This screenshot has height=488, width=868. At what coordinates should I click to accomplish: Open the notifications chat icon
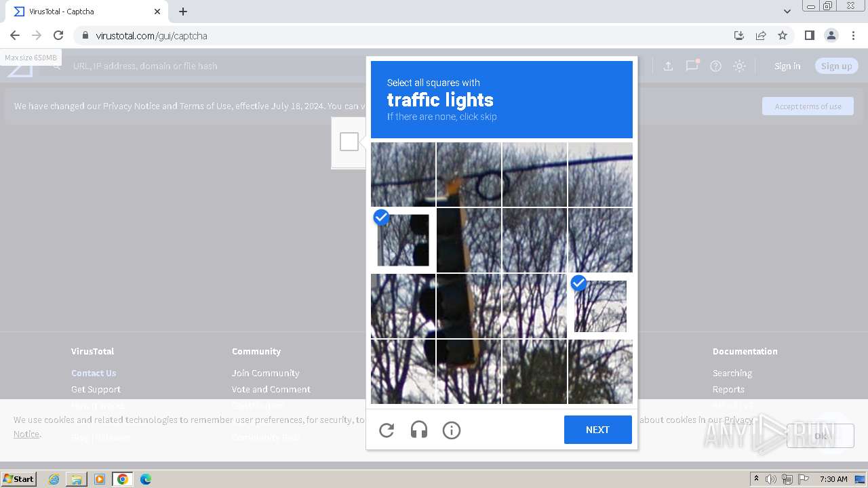tap(692, 66)
